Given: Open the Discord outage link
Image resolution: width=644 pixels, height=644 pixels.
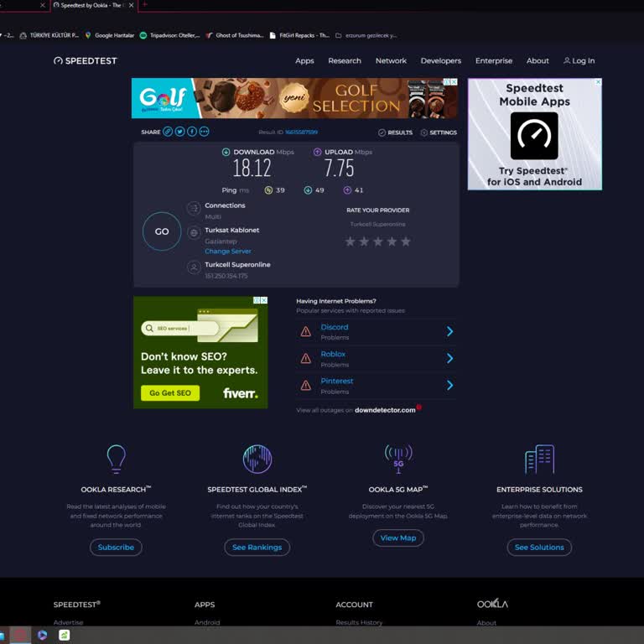Looking at the screenshot, I should (335, 327).
